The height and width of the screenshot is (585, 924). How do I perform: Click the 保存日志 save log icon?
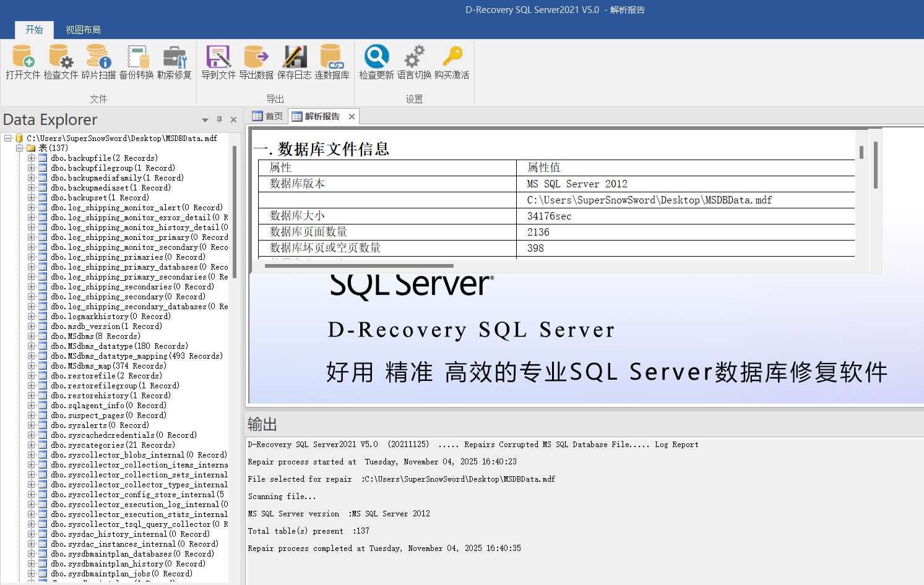click(295, 62)
